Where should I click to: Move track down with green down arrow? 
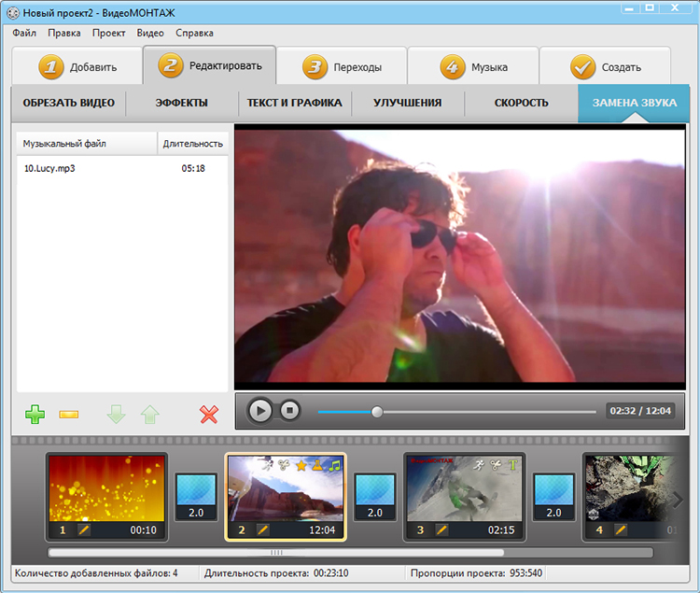[x=116, y=415]
